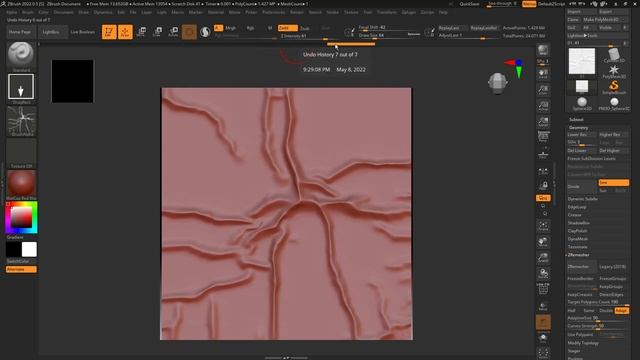Open the Texture Off slot
The width and height of the screenshot is (640, 360).
[x=21, y=152]
